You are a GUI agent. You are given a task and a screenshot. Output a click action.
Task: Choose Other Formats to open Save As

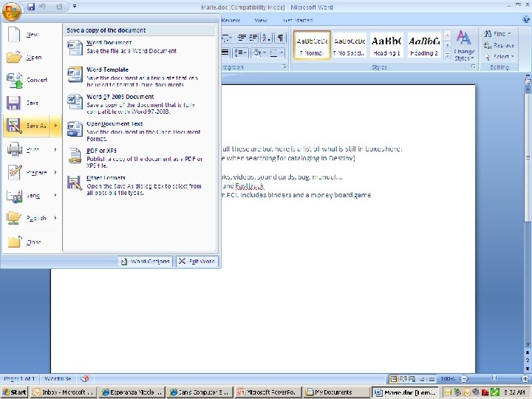coord(140,185)
